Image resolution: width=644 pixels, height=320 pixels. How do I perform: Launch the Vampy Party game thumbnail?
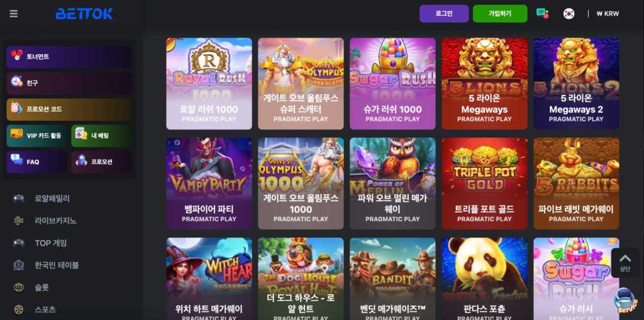click(x=209, y=183)
